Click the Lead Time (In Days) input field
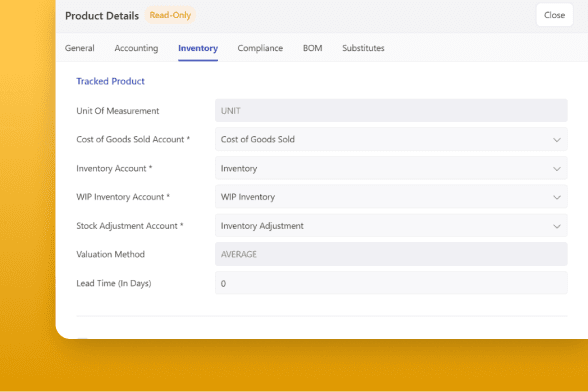Image resolution: width=588 pixels, height=392 pixels. pyautogui.click(x=391, y=283)
